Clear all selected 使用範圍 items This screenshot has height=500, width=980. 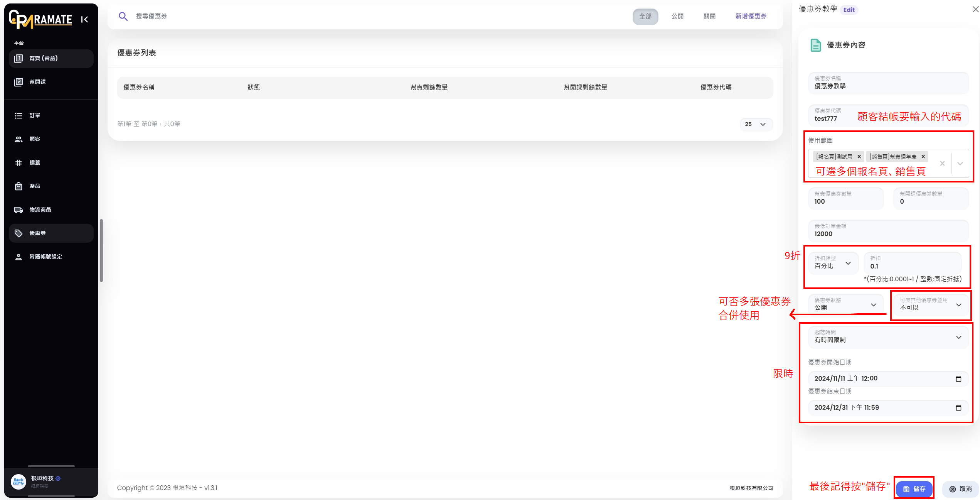point(942,164)
